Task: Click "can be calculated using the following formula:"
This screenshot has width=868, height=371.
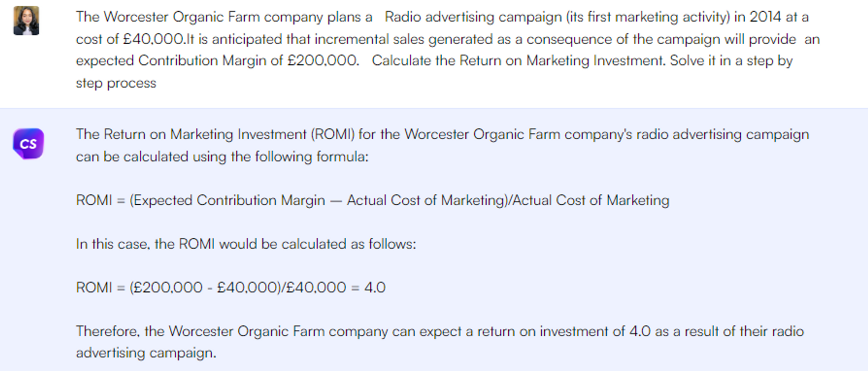Action: click(x=222, y=157)
